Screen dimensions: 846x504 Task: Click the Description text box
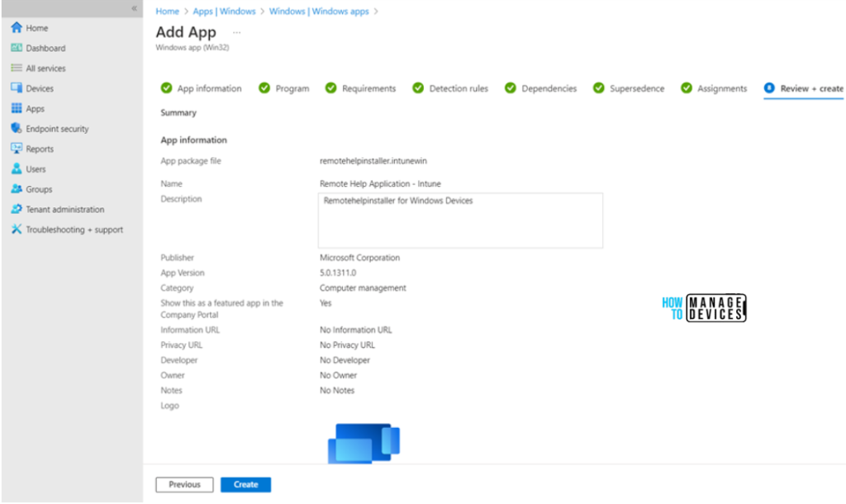click(461, 221)
